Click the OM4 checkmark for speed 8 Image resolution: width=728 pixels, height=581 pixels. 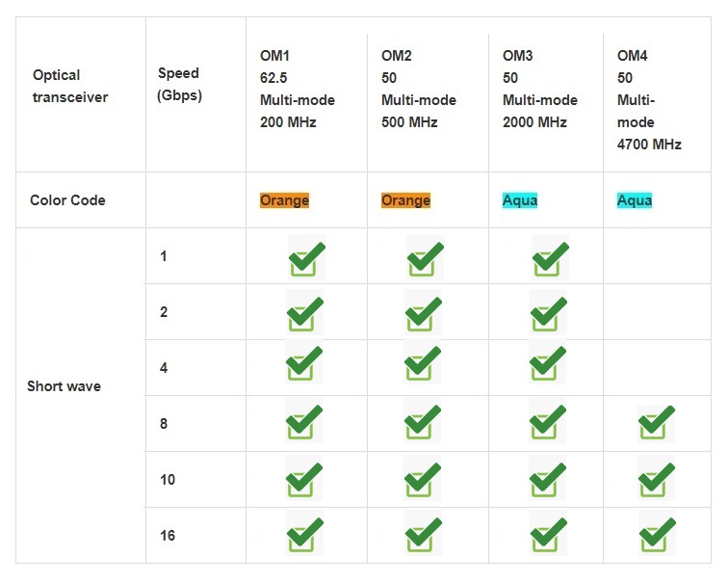[x=657, y=423]
